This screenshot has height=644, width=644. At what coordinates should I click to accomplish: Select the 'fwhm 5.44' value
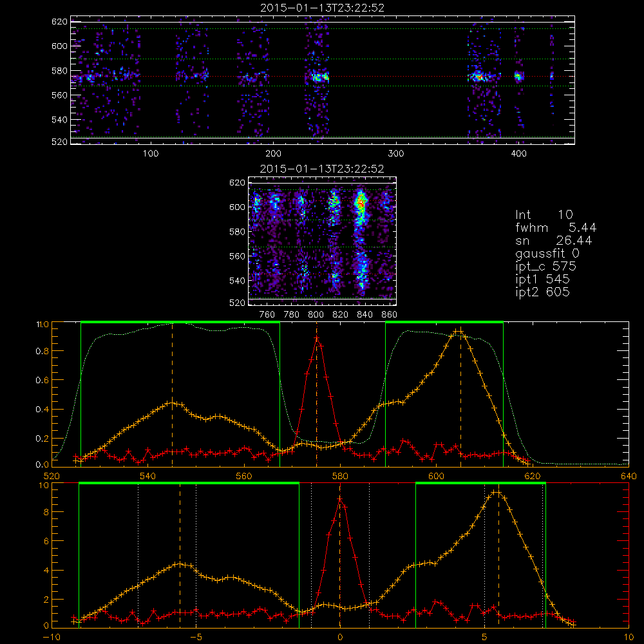coord(556,227)
